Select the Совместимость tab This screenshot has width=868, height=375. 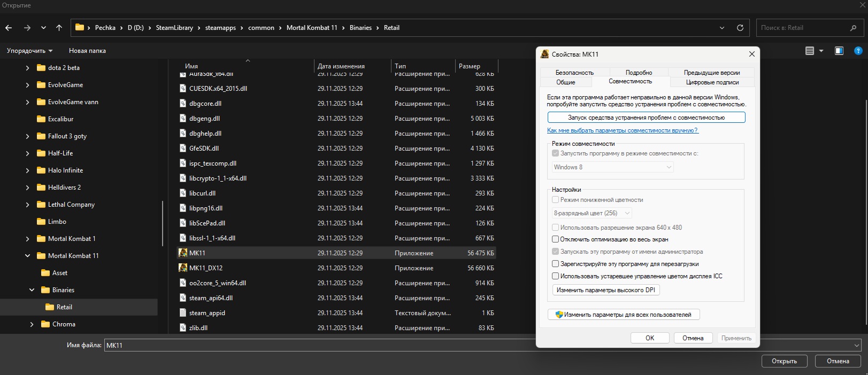(x=631, y=81)
